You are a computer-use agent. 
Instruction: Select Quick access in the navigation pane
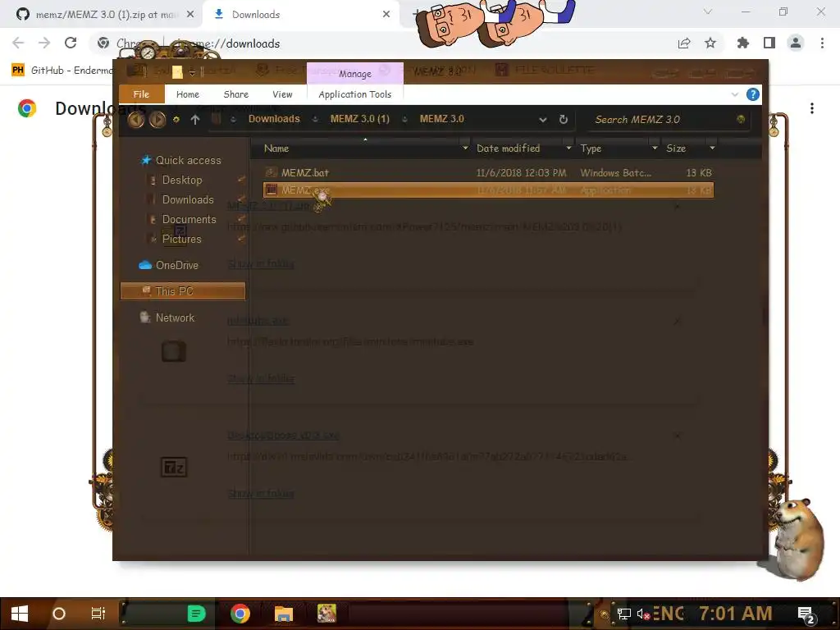tap(188, 160)
